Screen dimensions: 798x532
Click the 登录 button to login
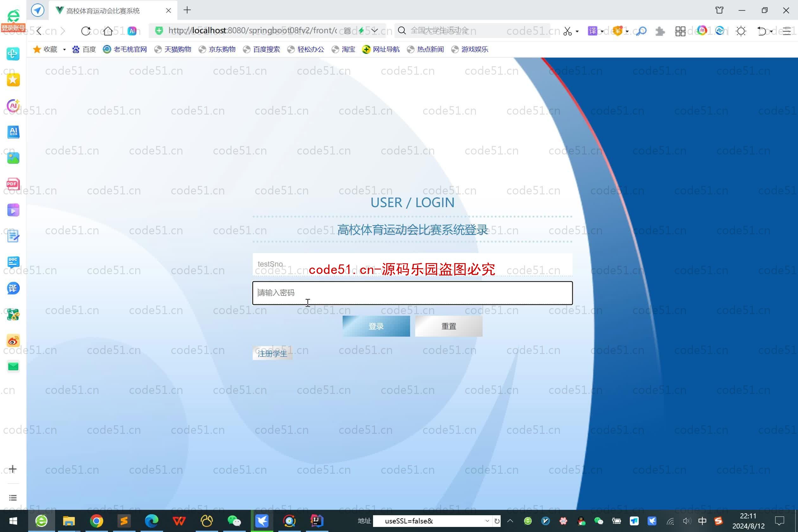tap(377, 326)
